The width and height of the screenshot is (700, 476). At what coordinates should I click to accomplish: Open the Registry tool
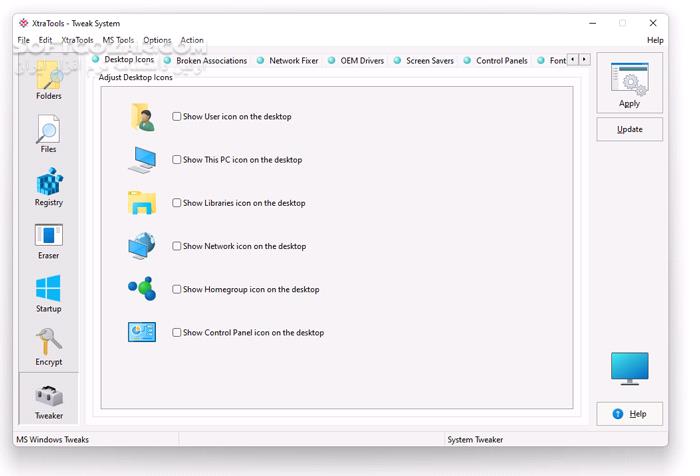point(48,187)
